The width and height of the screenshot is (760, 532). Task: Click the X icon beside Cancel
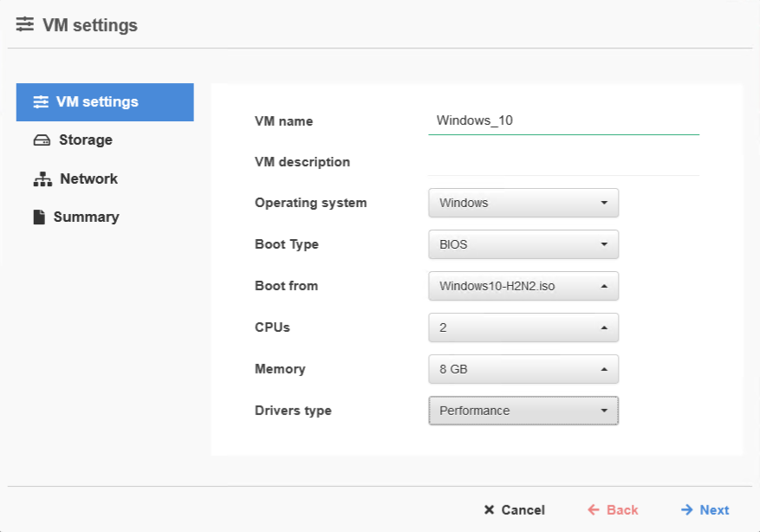pyautogui.click(x=489, y=510)
